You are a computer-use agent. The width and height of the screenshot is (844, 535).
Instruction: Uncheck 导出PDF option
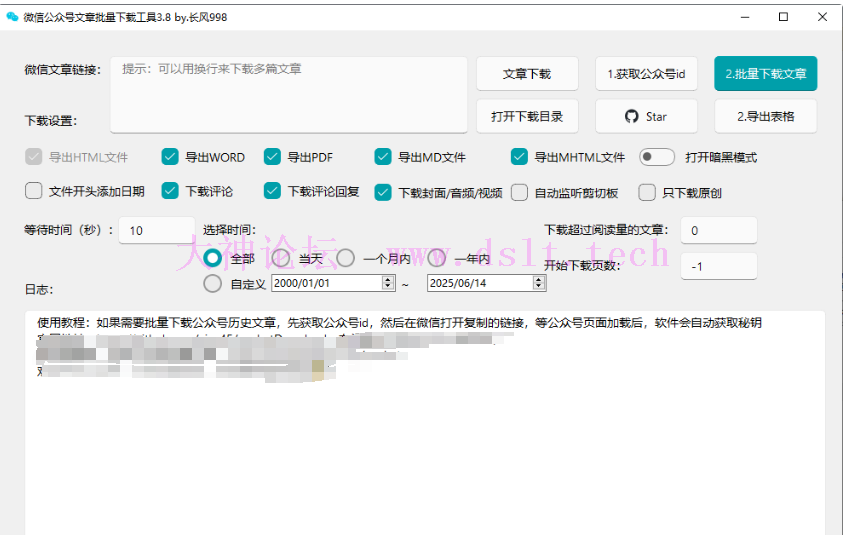tap(272, 157)
